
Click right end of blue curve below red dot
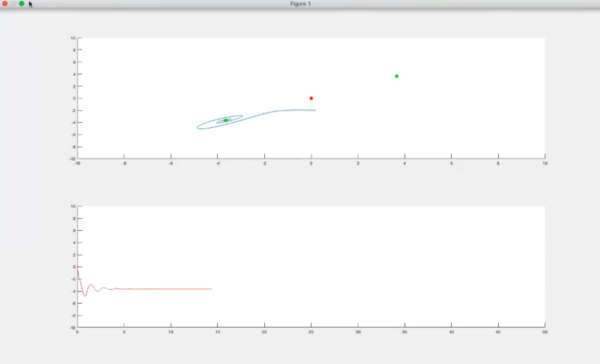coord(315,110)
